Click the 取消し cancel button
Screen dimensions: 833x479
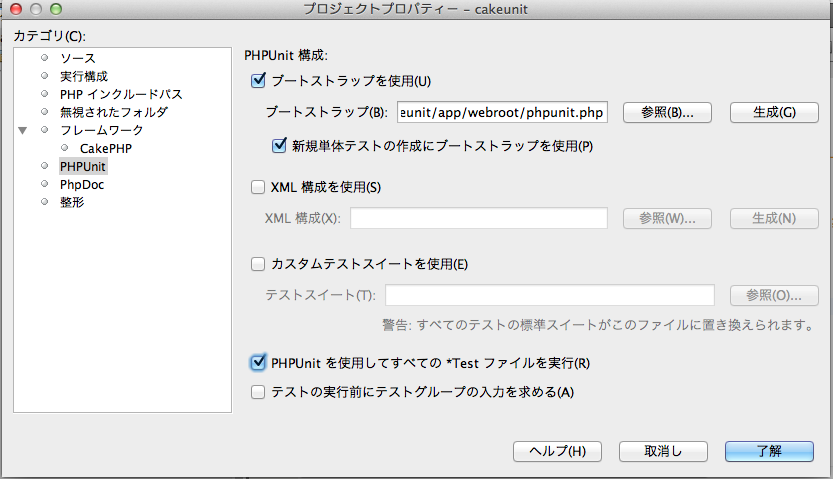point(663,451)
